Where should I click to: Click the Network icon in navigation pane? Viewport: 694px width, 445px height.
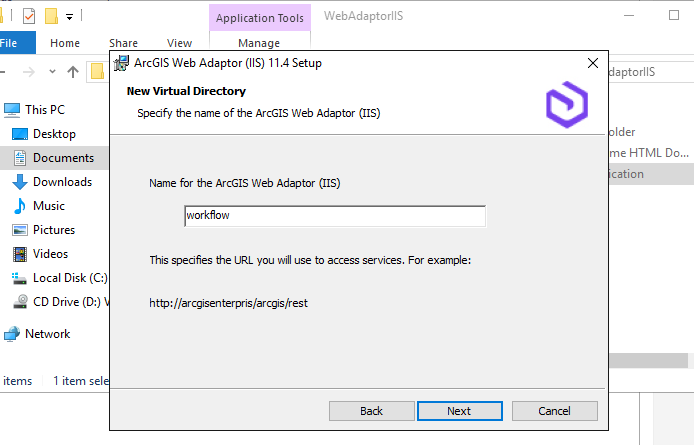pyautogui.click(x=12, y=334)
